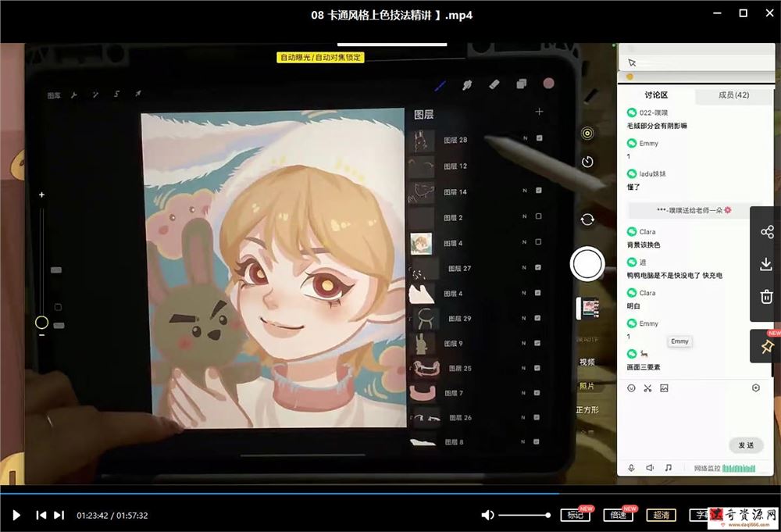Image resolution: width=781 pixels, height=532 pixels.
Task: Toggle visibility checkbox of 图层 9
Action: (x=537, y=343)
